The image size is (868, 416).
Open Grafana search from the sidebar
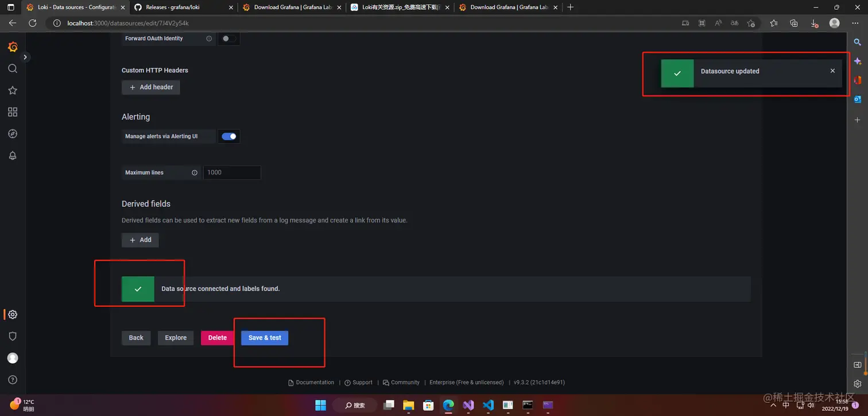(x=13, y=68)
